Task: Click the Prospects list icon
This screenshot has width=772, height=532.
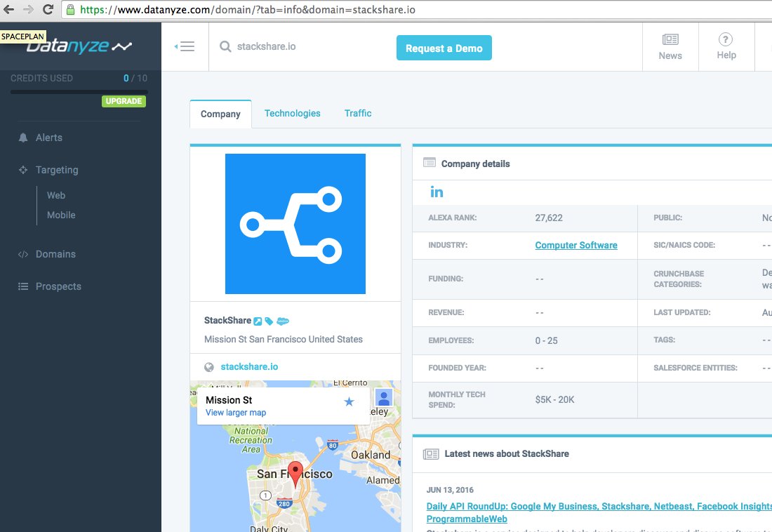Action: coord(22,286)
